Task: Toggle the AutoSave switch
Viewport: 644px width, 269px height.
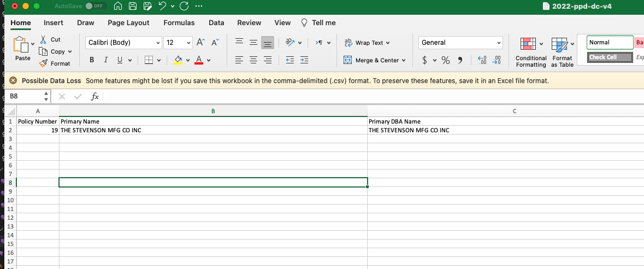Action: click(x=96, y=6)
